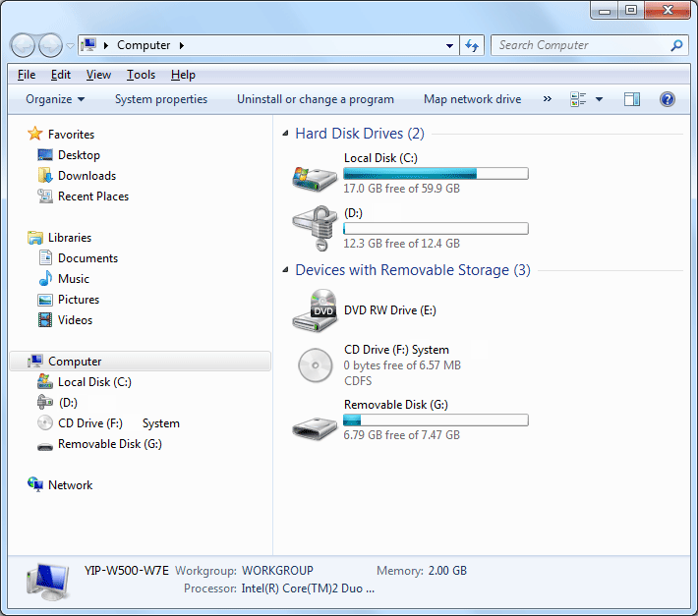Image resolution: width=698 pixels, height=616 pixels.
Task: Click the computer icon in address bar
Action: (88, 45)
